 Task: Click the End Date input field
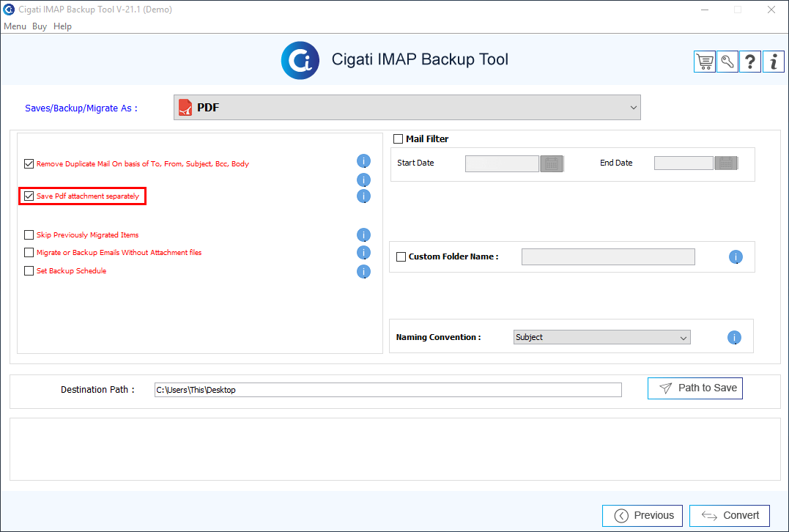(x=684, y=163)
